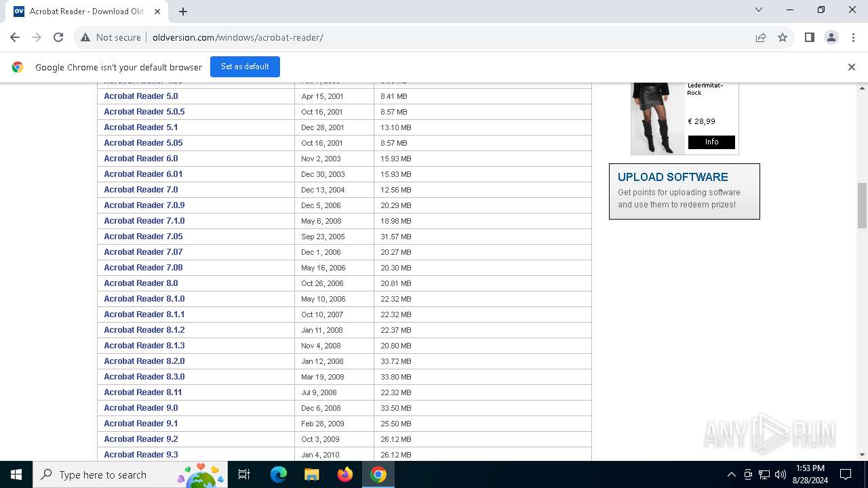Image resolution: width=868 pixels, height=488 pixels.
Task: Dismiss the default browser notification bar
Action: click(852, 67)
